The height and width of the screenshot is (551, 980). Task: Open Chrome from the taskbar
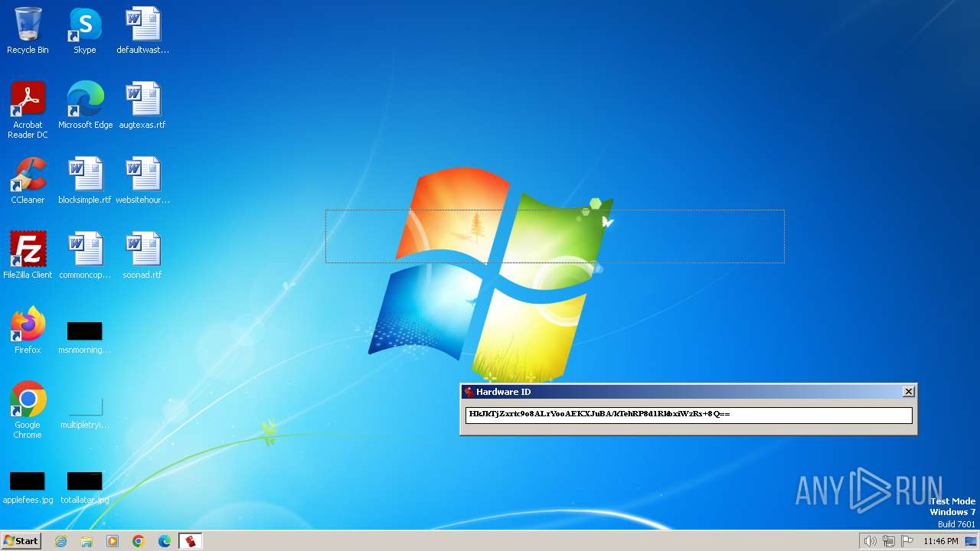(x=139, y=541)
